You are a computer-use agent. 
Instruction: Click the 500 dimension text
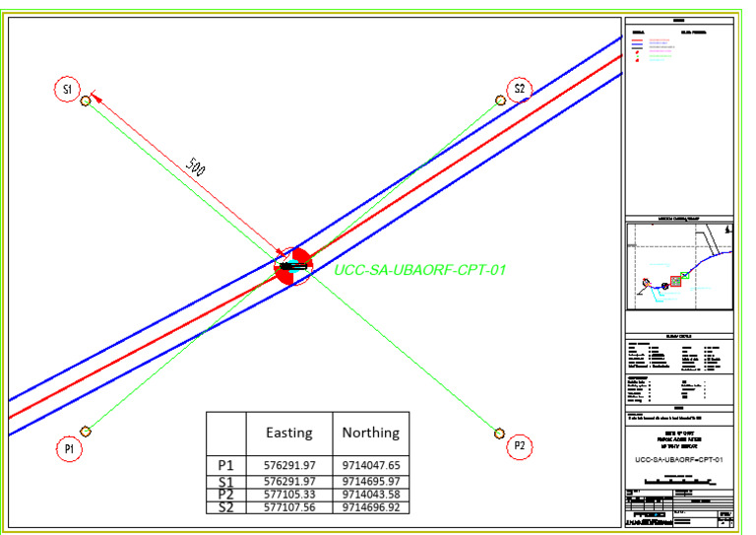tap(196, 167)
